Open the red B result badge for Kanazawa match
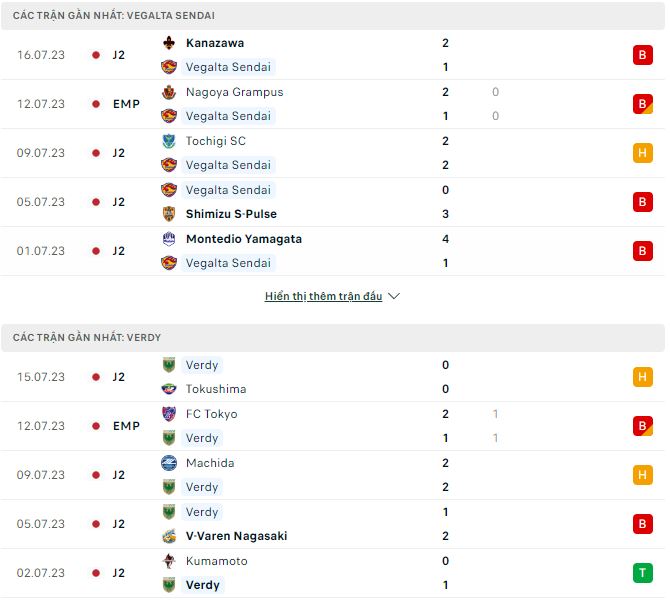Image resolution: width=670 pixels, height=600 pixels. click(x=643, y=55)
